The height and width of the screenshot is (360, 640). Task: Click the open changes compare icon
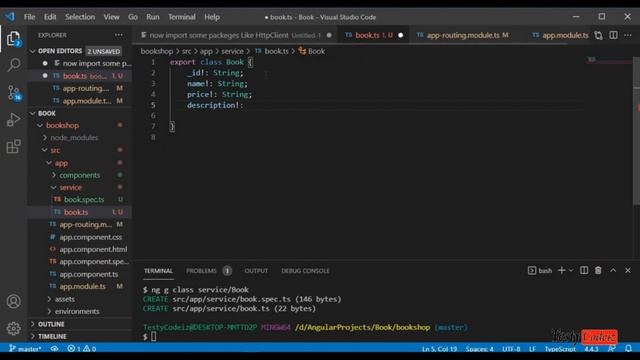click(598, 35)
